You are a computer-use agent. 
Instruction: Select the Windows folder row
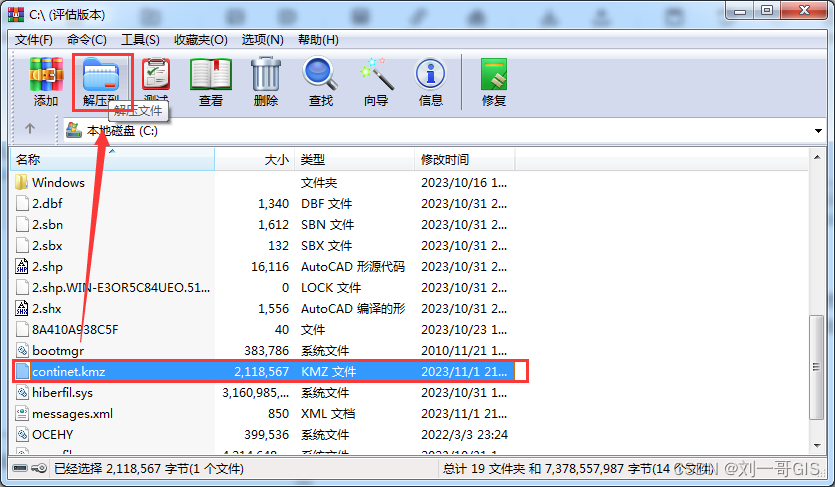click(x=263, y=183)
